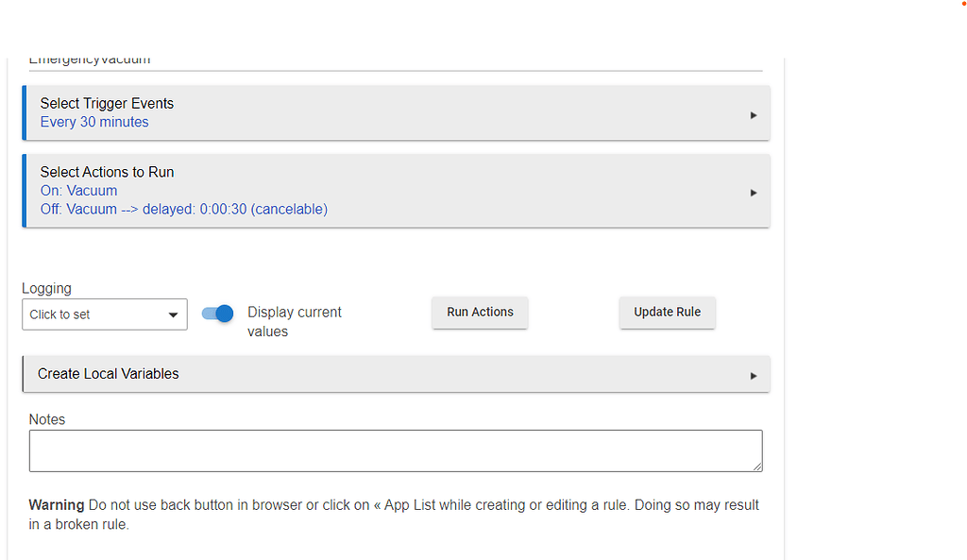Click the 'Display current values' label
The height and width of the screenshot is (560, 967).
pyautogui.click(x=294, y=321)
